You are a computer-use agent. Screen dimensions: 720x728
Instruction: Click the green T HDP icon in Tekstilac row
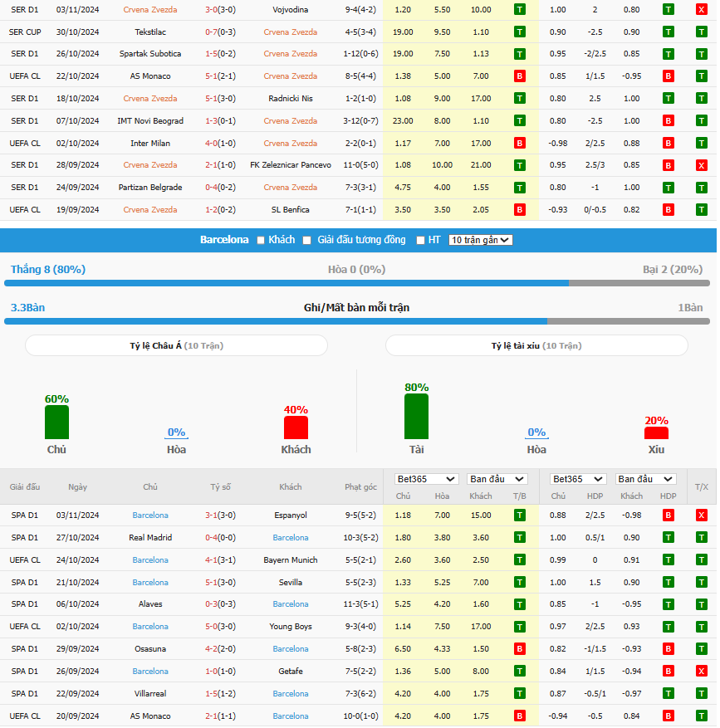[x=668, y=32]
